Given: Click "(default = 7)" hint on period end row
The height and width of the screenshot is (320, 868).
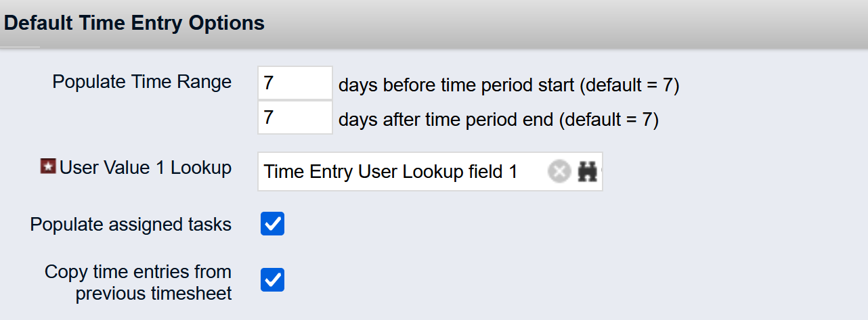Looking at the screenshot, I should pos(611,120).
